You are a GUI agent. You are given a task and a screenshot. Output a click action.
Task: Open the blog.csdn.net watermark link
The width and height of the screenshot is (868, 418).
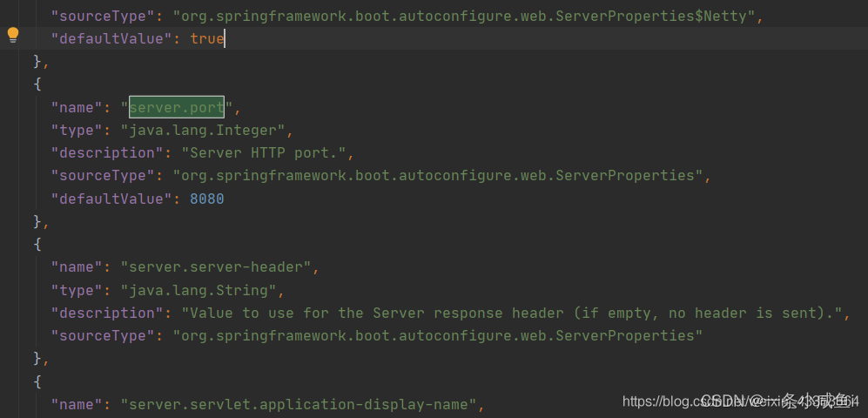pos(741,401)
